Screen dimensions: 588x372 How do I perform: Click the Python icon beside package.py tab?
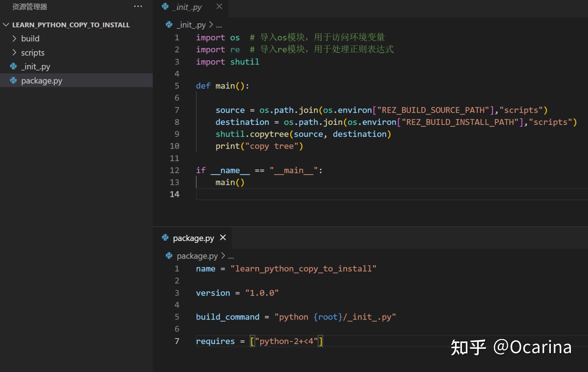(x=165, y=238)
